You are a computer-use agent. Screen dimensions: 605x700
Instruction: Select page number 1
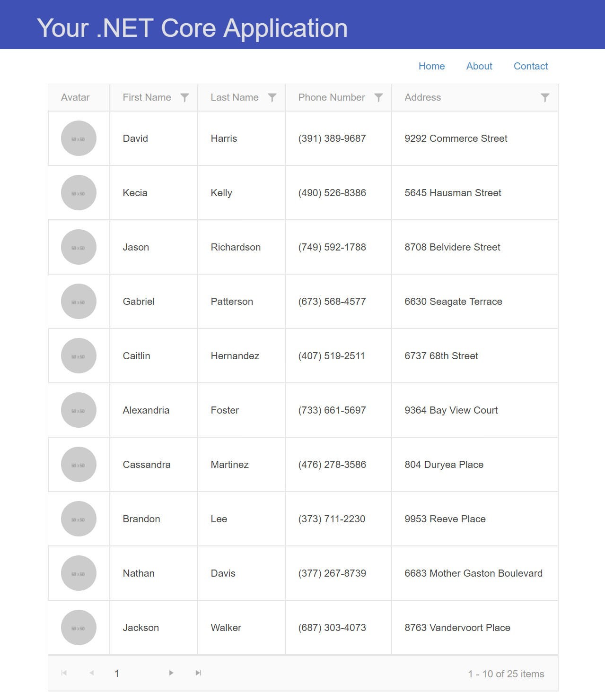point(116,673)
